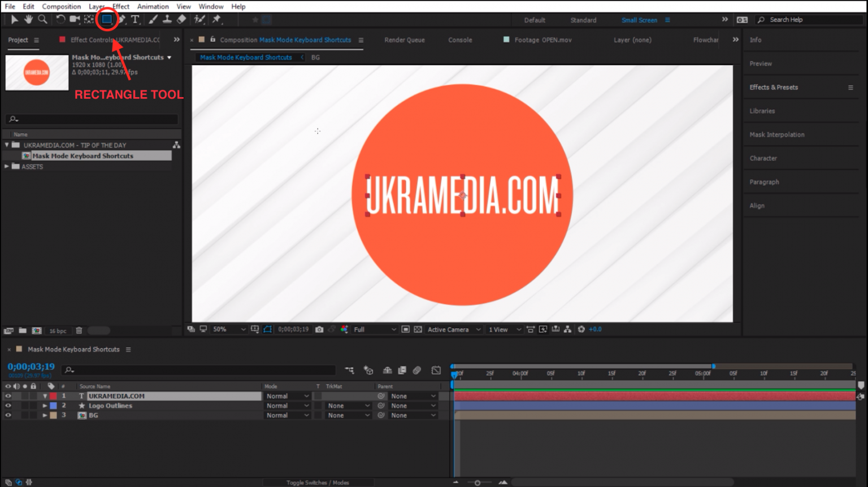Switch to the Console tab
The image size is (868, 487).
click(460, 40)
